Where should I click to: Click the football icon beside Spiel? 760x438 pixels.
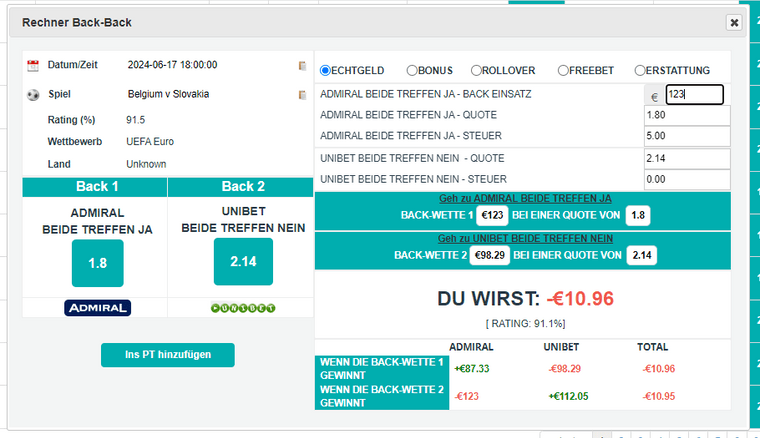pos(33,95)
